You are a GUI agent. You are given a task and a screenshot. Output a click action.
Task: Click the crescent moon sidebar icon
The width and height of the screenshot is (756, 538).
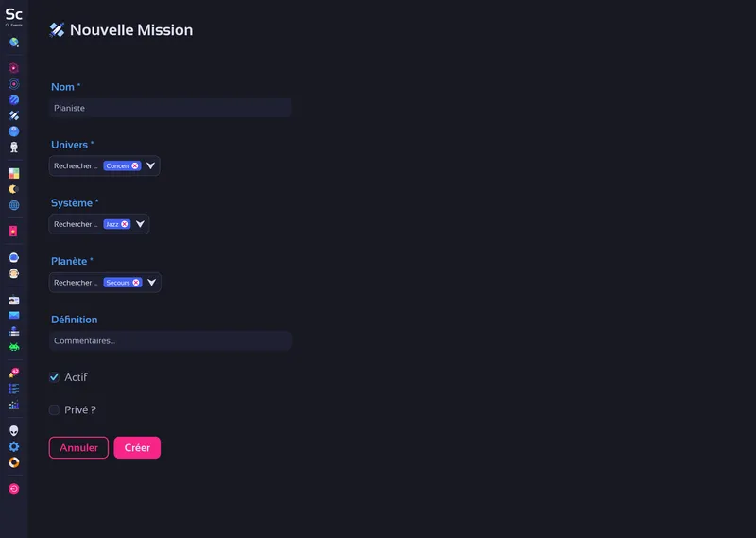click(14, 189)
